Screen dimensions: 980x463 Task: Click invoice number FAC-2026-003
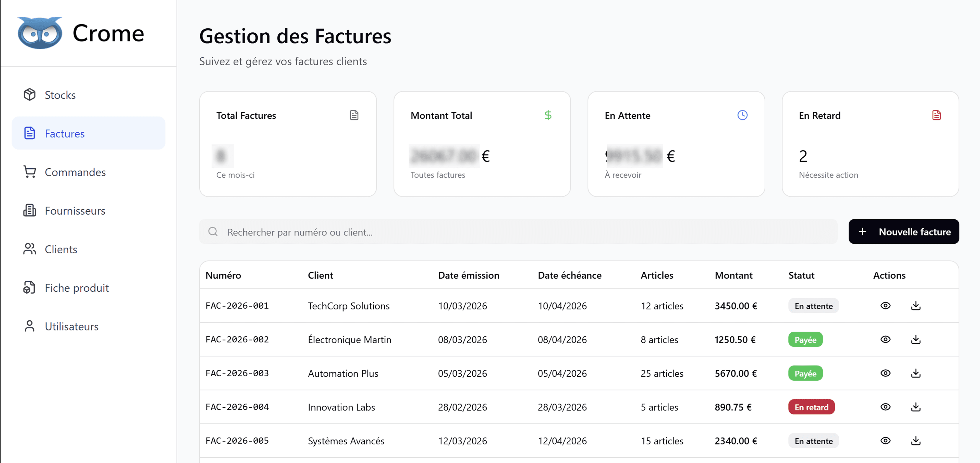(237, 373)
